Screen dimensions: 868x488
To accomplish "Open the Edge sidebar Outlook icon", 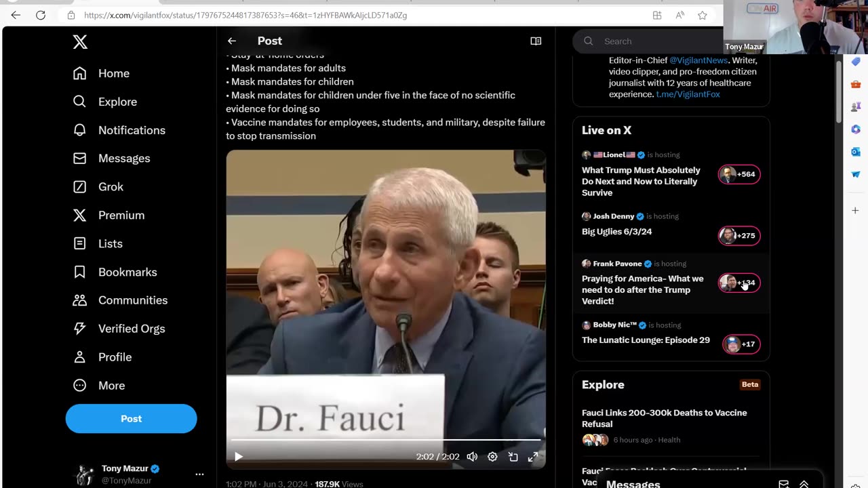I will (856, 152).
